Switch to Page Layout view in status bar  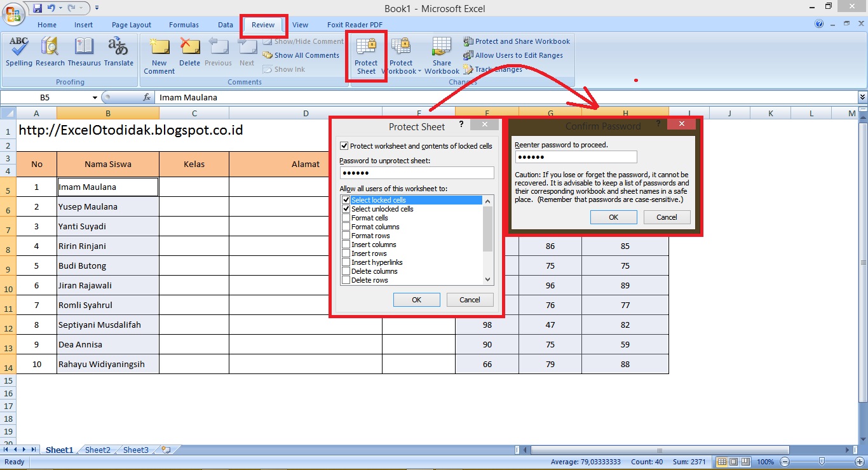[x=733, y=462]
